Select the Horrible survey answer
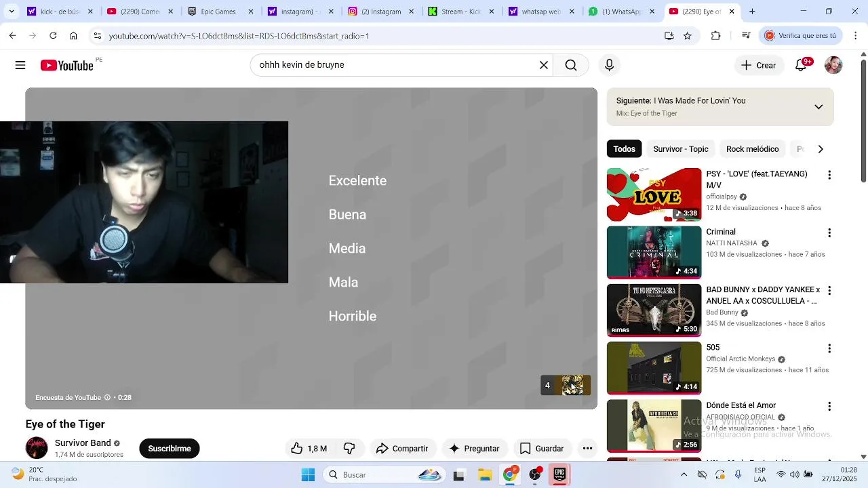 coord(353,316)
